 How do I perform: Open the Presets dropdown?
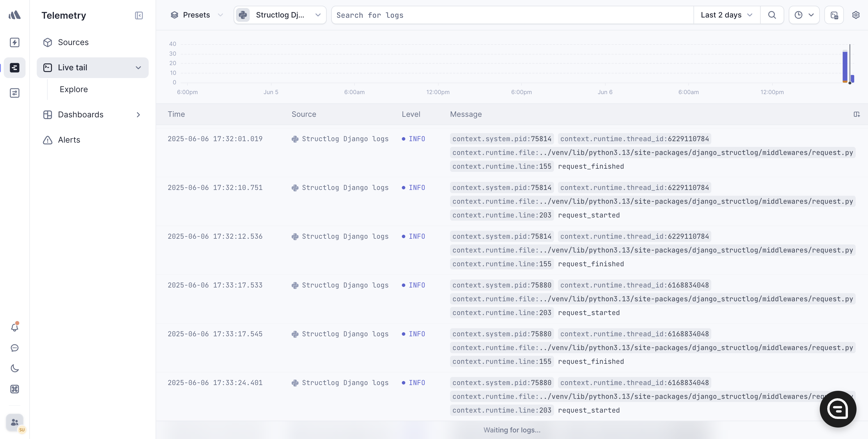[197, 15]
